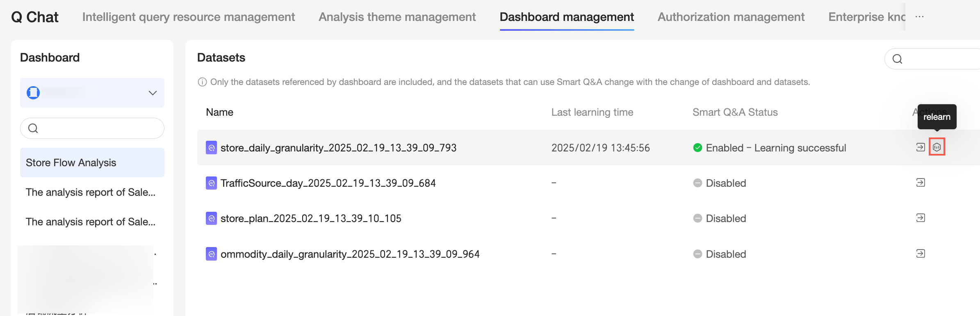Click the enter icon in TrafficSource_day row
980x316 pixels.
click(x=921, y=183)
